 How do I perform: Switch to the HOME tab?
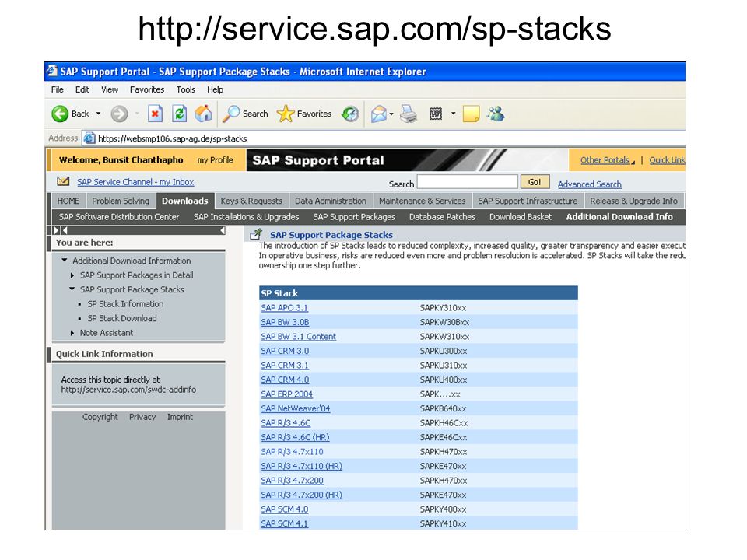pos(68,201)
